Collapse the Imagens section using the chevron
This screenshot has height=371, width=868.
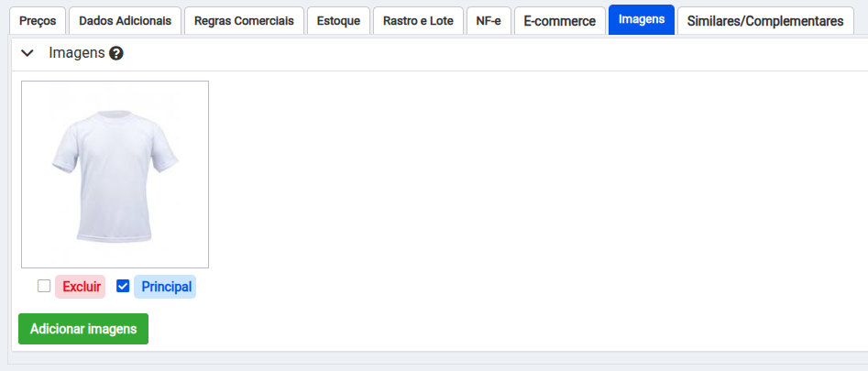click(27, 54)
